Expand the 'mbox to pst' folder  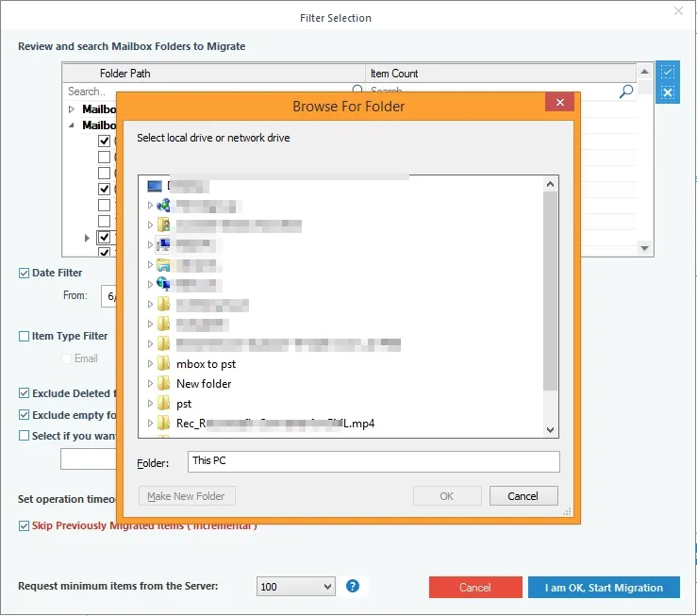click(150, 364)
